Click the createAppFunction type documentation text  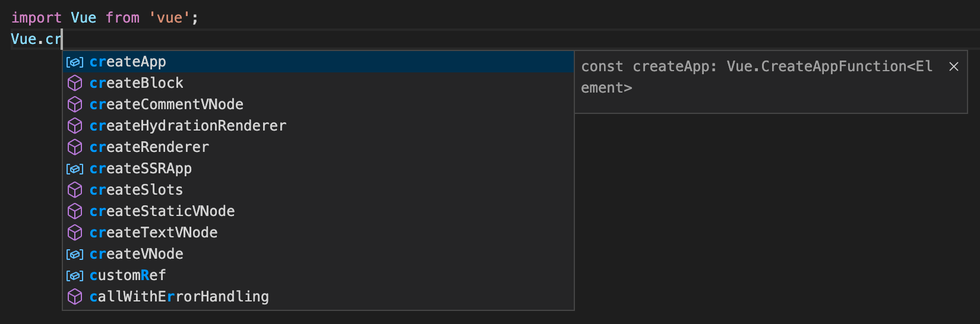[x=757, y=77]
